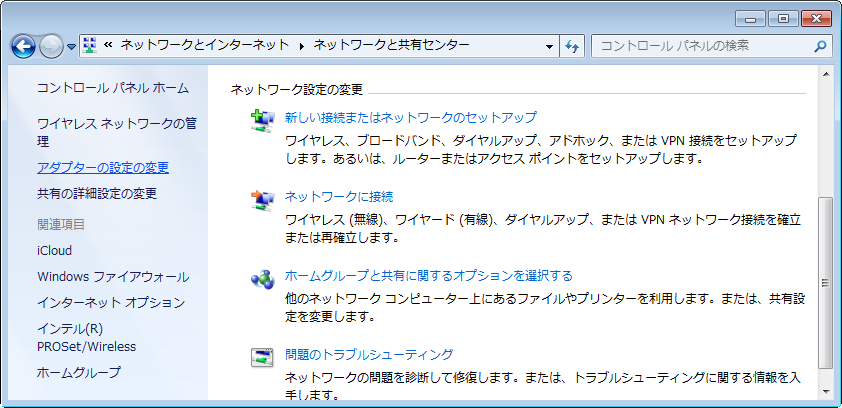The width and height of the screenshot is (842, 408).
Task: Click the vertical scrollbar thumb
Action: coord(826,282)
